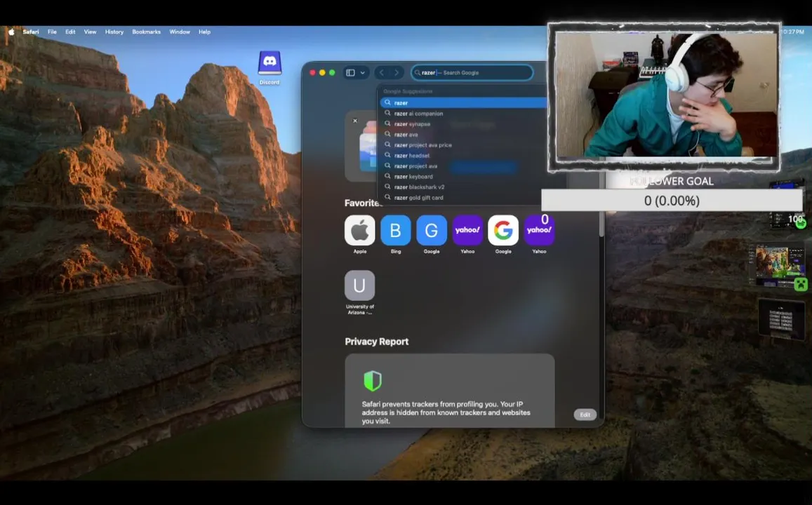812x505 pixels.
Task: Open the Window menu
Action: click(180, 32)
